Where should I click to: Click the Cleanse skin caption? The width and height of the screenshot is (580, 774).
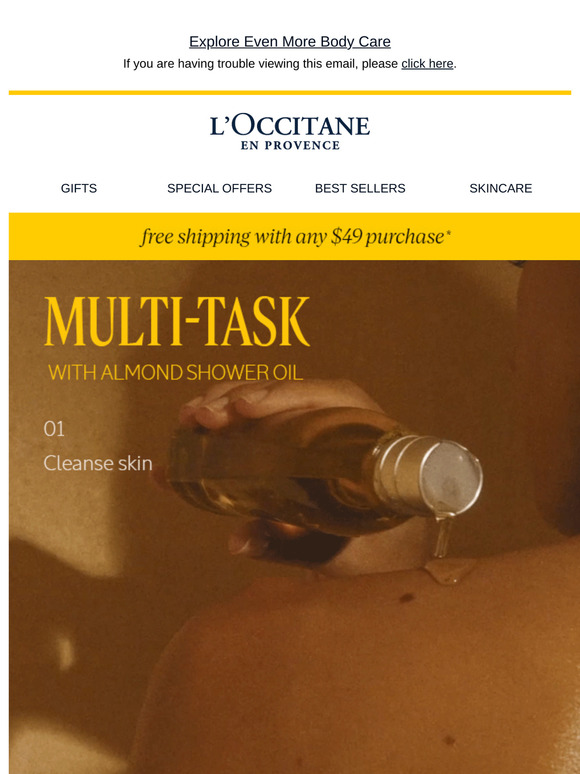[98, 464]
